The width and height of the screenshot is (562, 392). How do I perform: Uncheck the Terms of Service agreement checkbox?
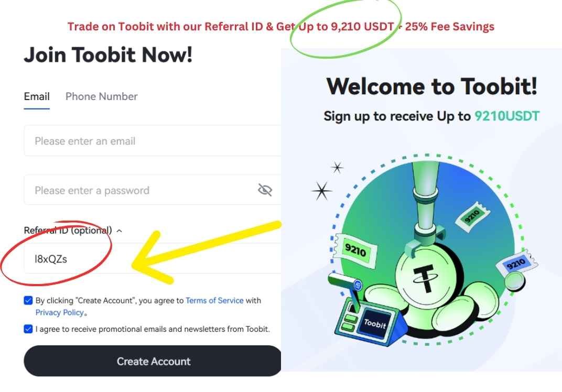pyautogui.click(x=28, y=300)
